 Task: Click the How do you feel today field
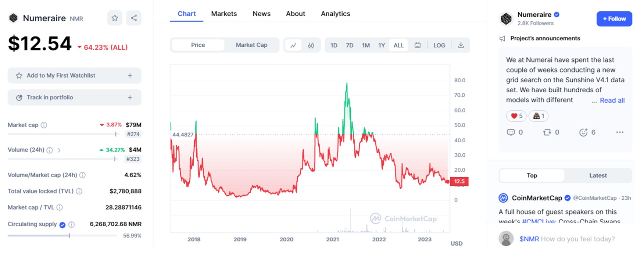click(x=577, y=239)
